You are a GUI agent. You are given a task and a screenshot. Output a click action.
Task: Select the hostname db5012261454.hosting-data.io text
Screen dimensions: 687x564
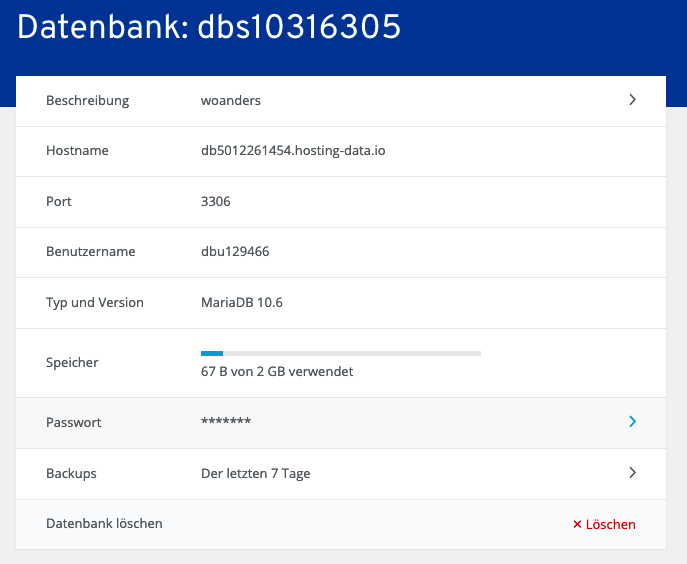point(293,151)
